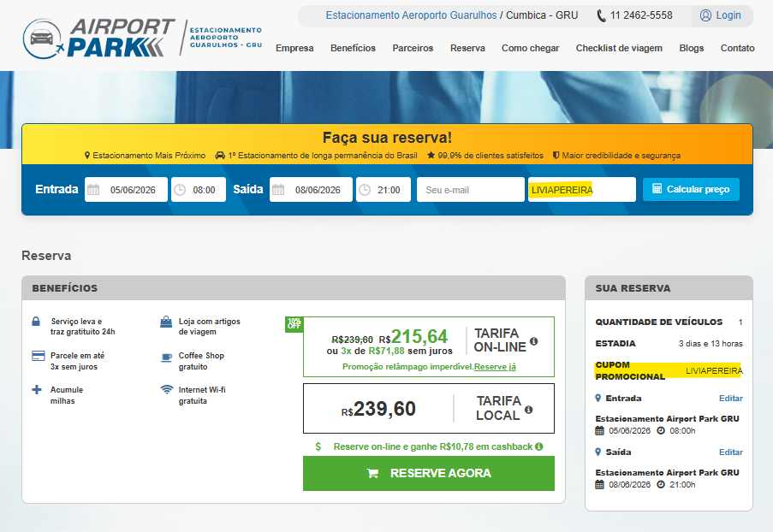Viewport: 773px width, 532px height.
Task: Click the LIVIAPEREIRA coupon value in Sua Reserva
Action: tap(713, 370)
